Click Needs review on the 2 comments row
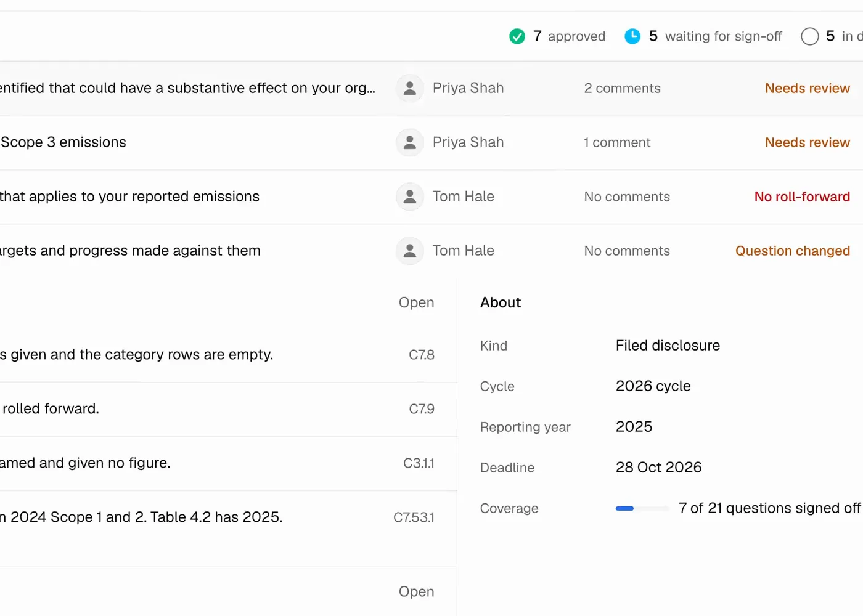The image size is (863, 616). pyautogui.click(x=808, y=89)
